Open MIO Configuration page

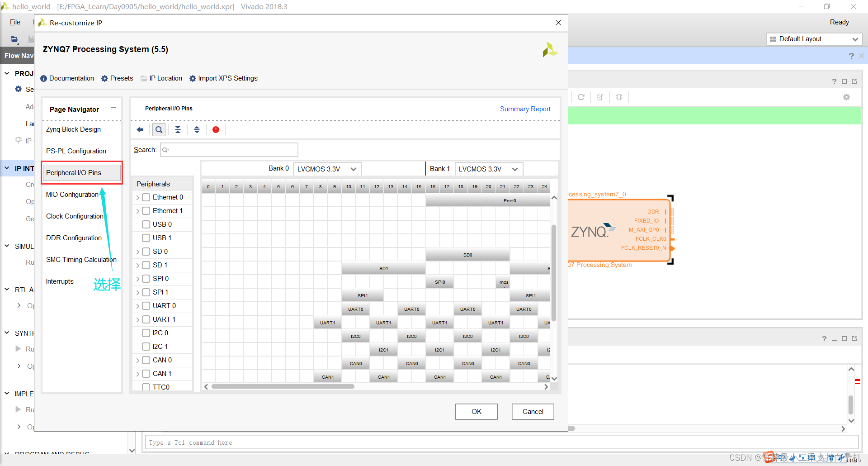point(72,195)
